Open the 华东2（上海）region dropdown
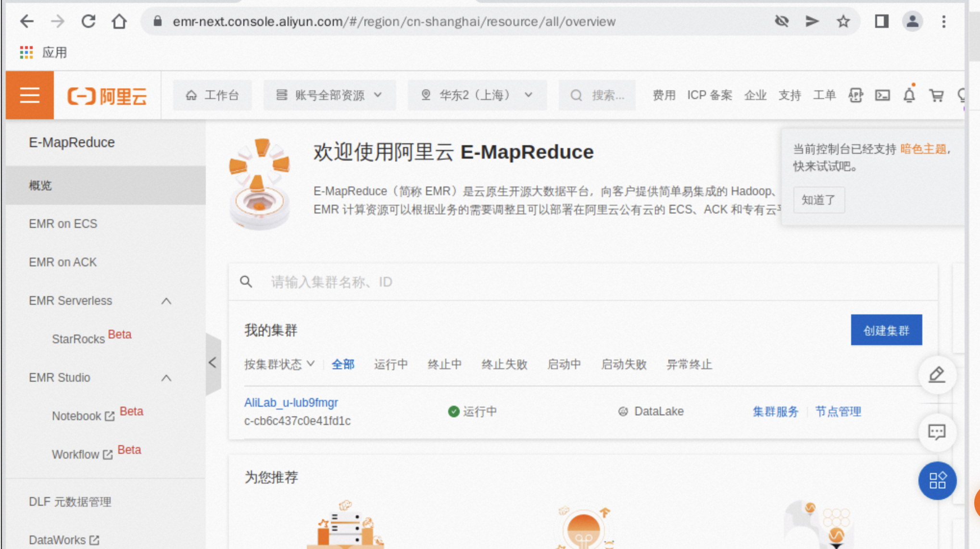Screen dimensions: 980x549 (x=477, y=95)
